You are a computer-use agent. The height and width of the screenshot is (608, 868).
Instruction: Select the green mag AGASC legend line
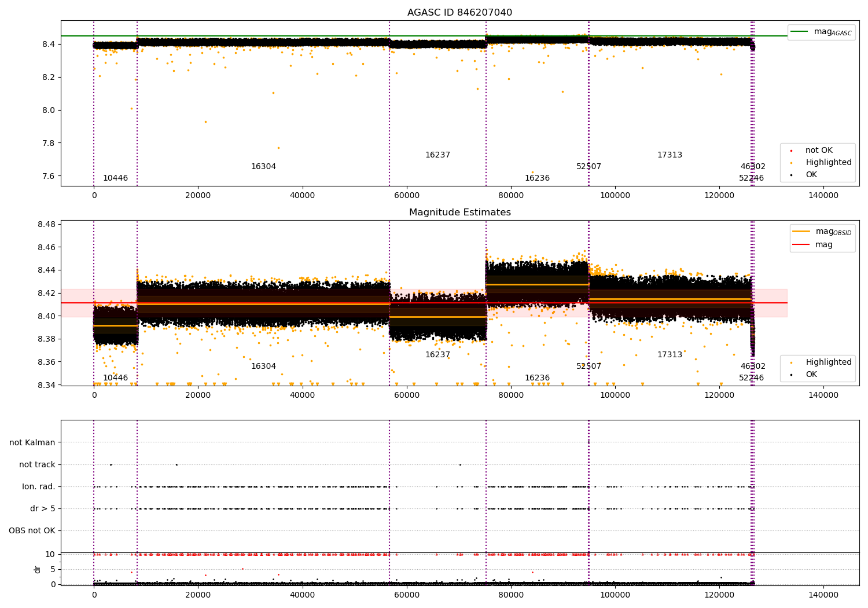[x=799, y=32]
